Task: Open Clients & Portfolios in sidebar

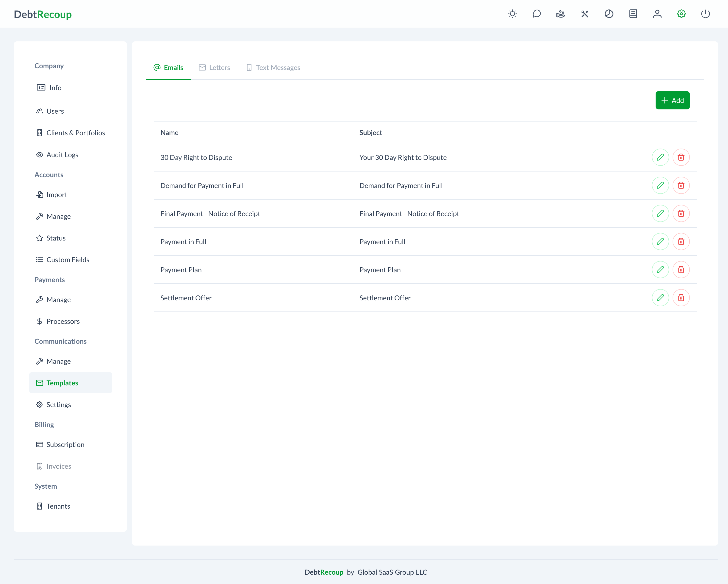Action: (75, 133)
